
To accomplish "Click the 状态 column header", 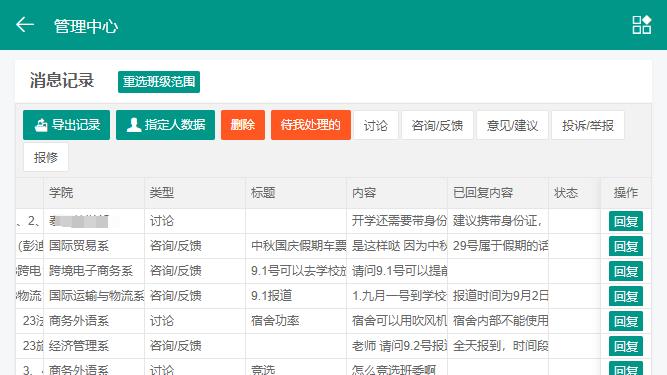I will [x=575, y=193].
